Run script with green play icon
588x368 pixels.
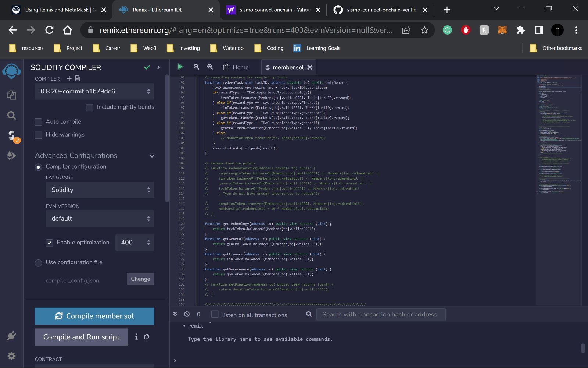180,67
